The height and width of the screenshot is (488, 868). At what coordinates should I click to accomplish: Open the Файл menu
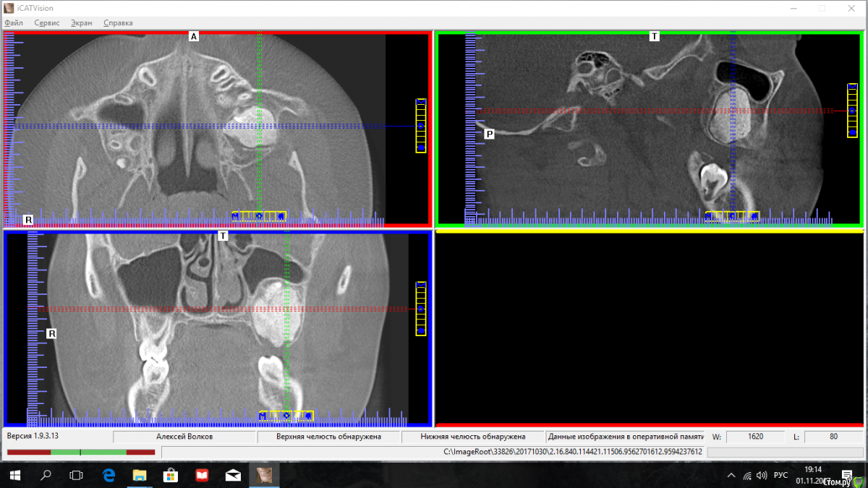coord(14,22)
